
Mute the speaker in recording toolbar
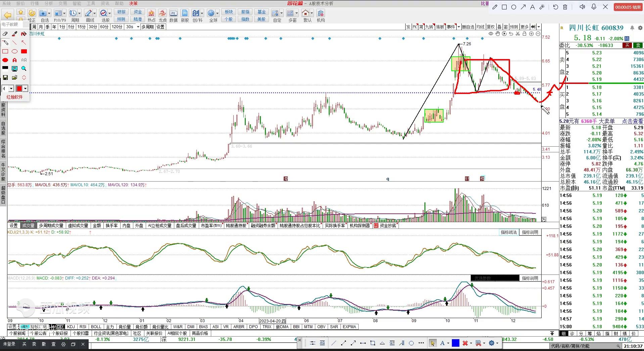(x=583, y=7)
